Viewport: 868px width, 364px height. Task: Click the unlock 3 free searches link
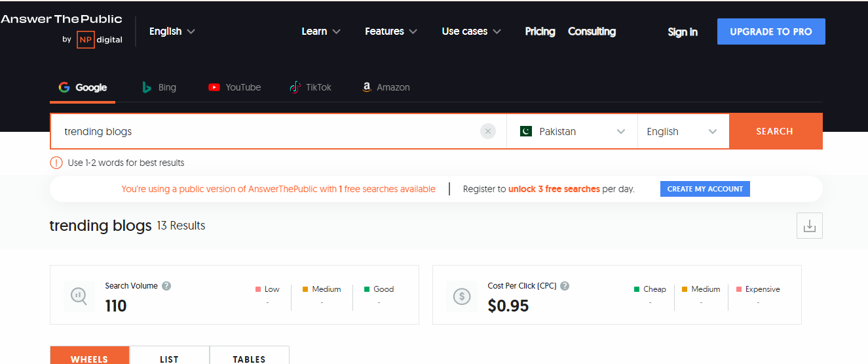[554, 189]
